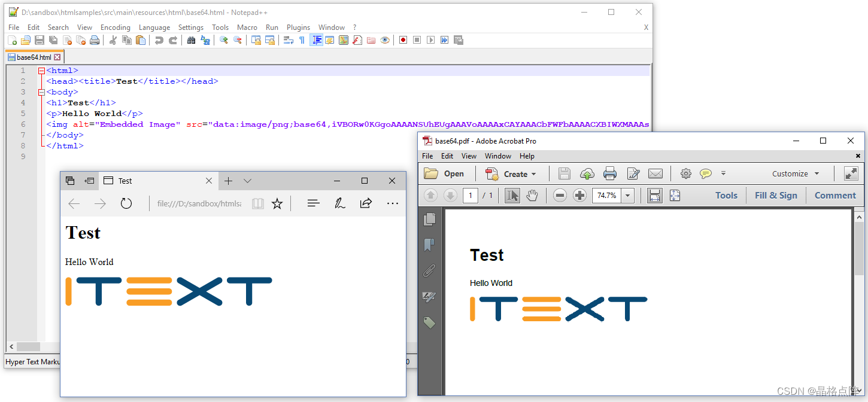Image resolution: width=868 pixels, height=402 pixels.
Task: Create a new file in Notepad++ toolbar
Action: click(13, 40)
